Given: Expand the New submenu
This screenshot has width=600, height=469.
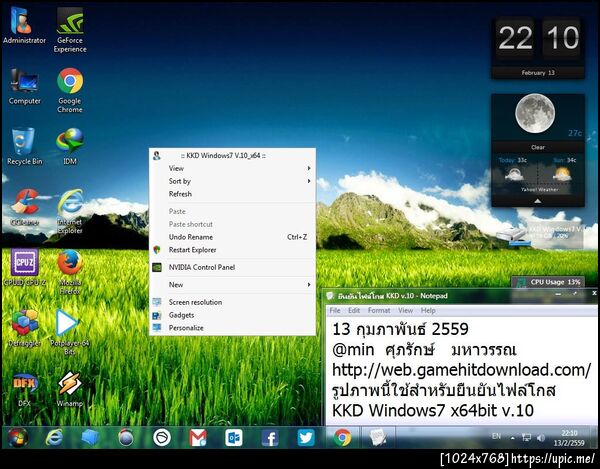Looking at the screenshot, I should [233, 285].
